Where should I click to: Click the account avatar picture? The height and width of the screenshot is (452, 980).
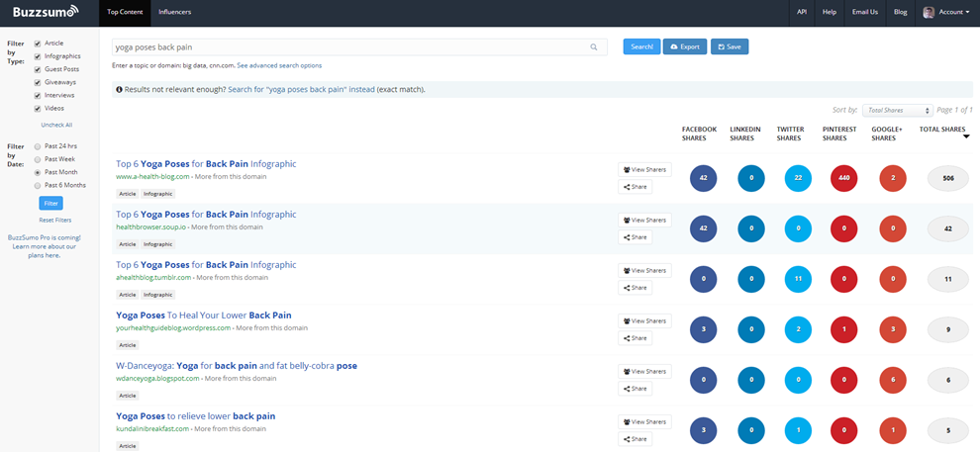[x=930, y=12]
